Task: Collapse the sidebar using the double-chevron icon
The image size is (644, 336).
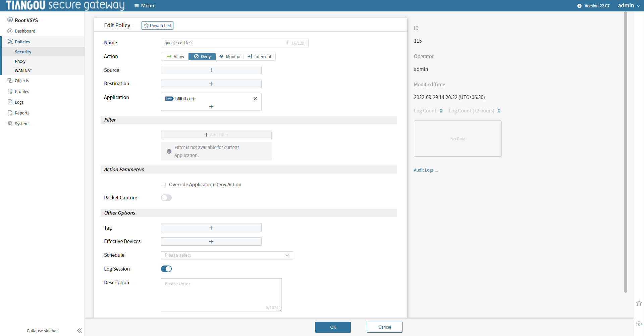Action: pyautogui.click(x=79, y=331)
